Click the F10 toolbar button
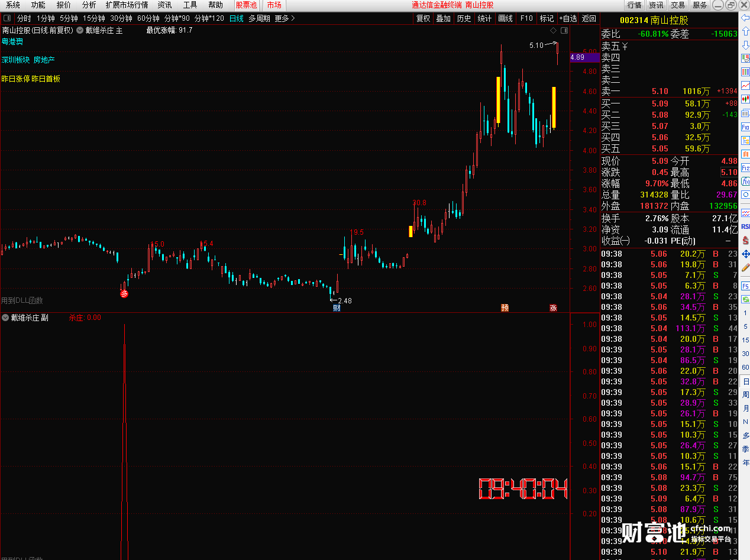Screen dimensions: 750x560 tap(526, 18)
